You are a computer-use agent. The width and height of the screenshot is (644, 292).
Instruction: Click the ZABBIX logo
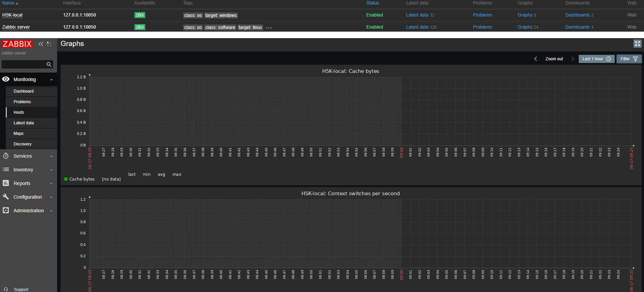tap(17, 44)
